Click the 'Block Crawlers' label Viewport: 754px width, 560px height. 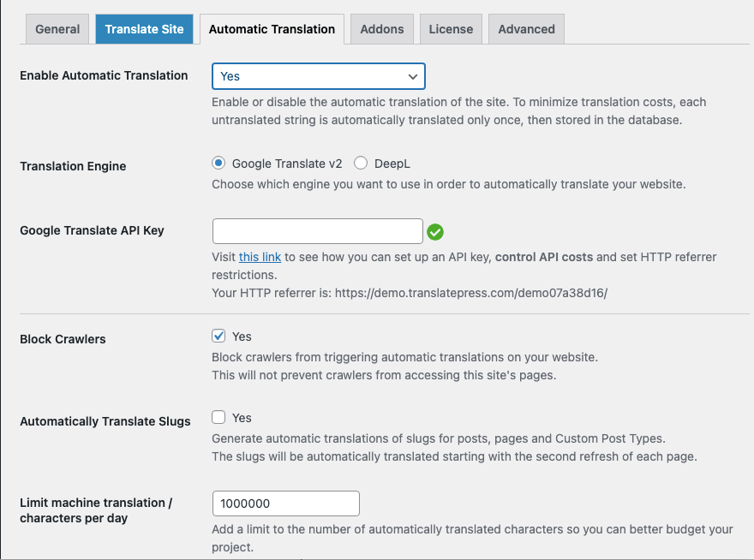[63, 339]
